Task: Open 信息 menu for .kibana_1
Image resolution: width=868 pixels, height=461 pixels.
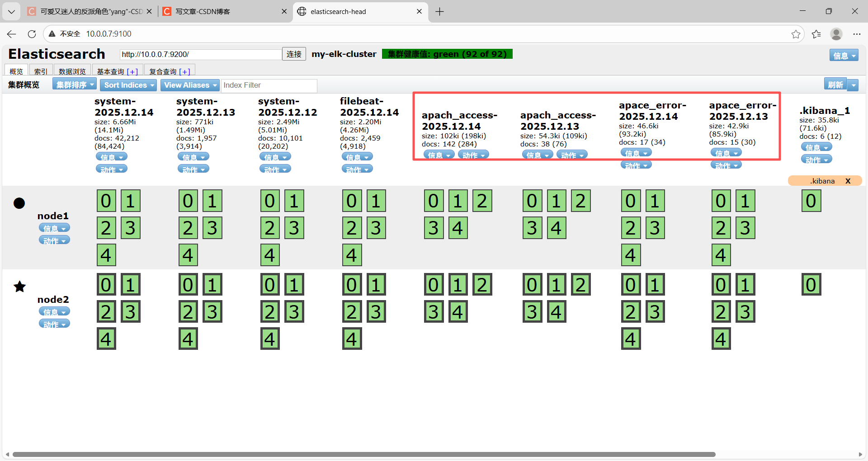Action: pyautogui.click(x=816, y=147)
